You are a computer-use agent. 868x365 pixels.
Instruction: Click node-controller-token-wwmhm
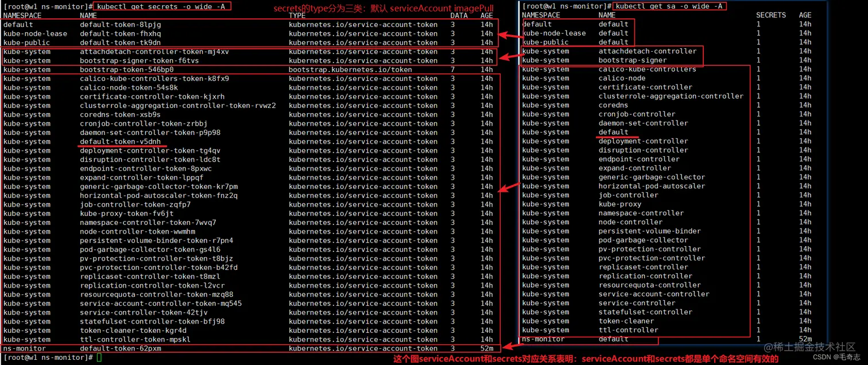coord(138,232)
